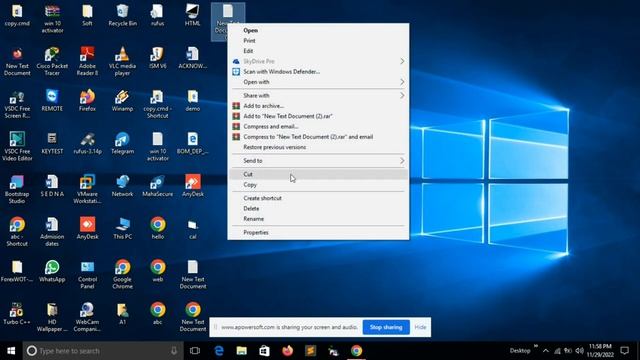Click the search box microphone icon
This screenshot has width=640, height=360.
[x=174, y=351]
